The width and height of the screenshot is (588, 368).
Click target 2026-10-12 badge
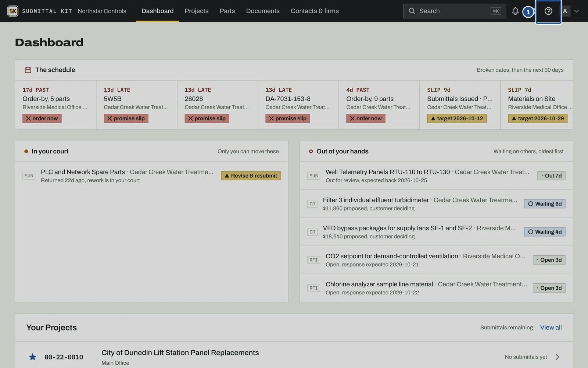(x=457, y=118)
